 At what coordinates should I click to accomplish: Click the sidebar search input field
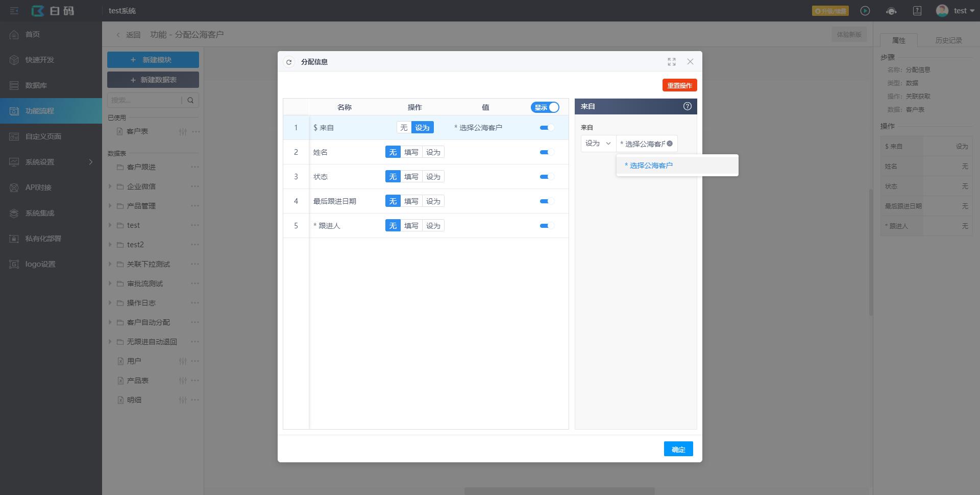click(144, 100)
